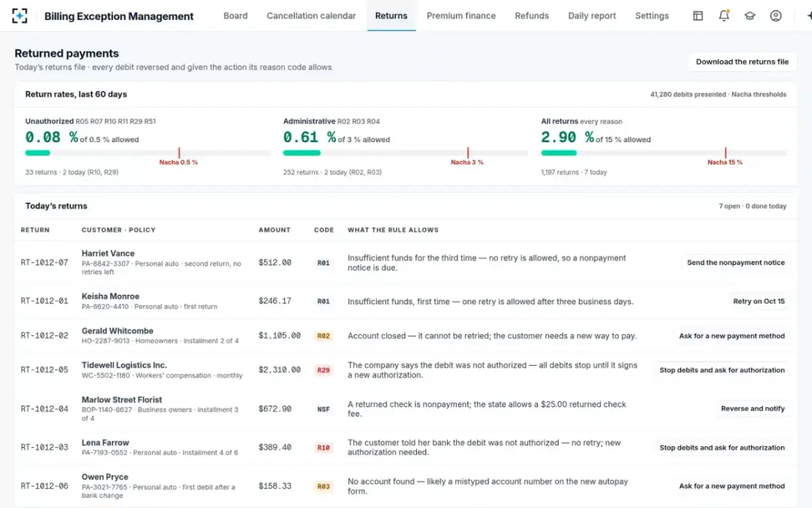The height and width of the screenshot is (508, 812).
Task: Click Reverse and notify for Marlow Street Florist
Action: [x=752, y=409]
